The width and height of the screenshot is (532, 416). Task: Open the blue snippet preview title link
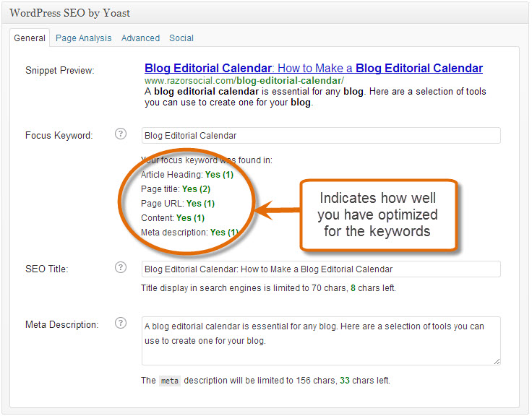[313, 69]
